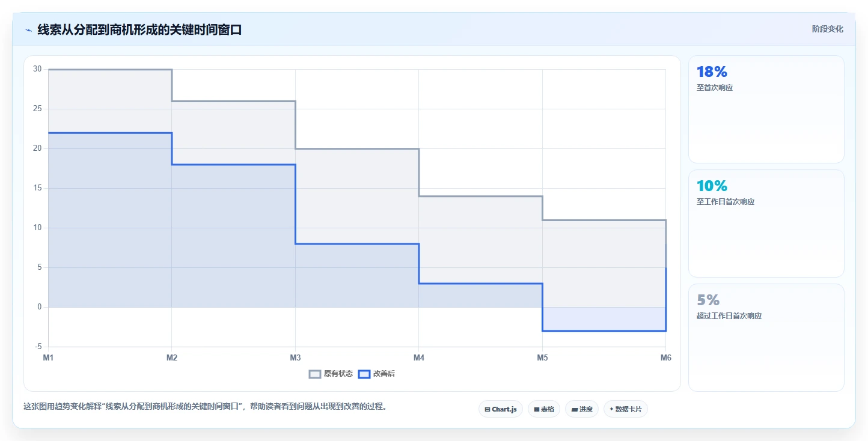Click the M6 axis label

665,357
